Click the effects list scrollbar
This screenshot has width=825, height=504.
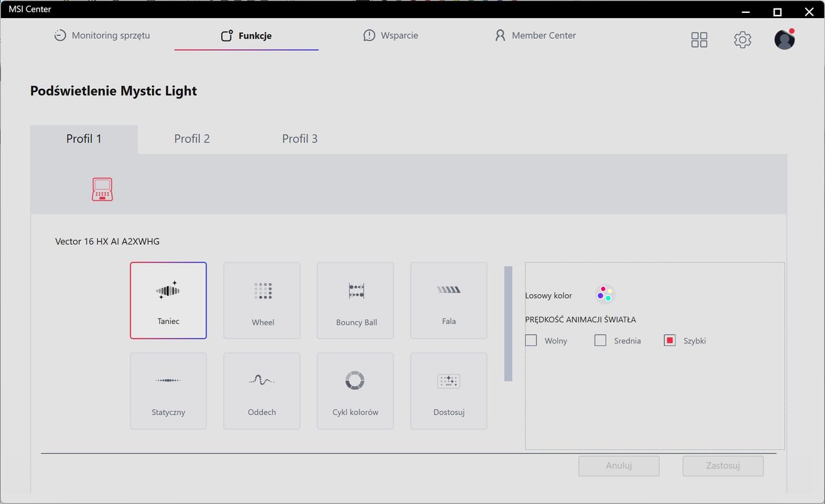509,324
